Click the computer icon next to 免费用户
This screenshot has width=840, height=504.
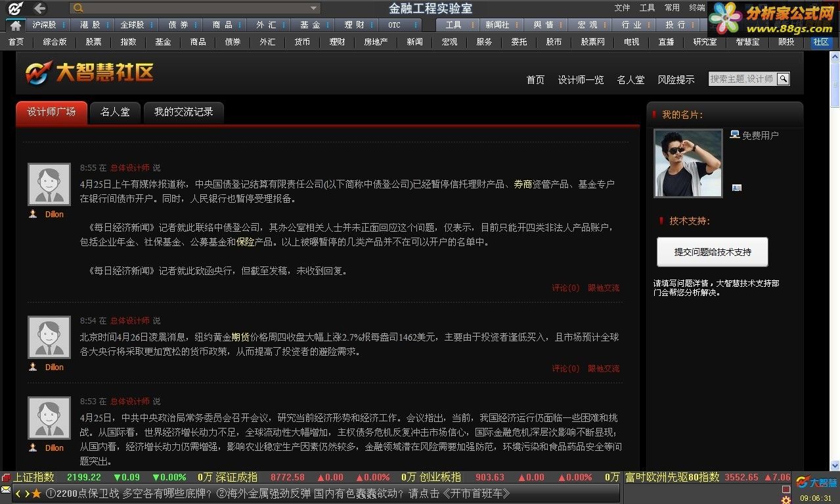[x=734, y=135]
